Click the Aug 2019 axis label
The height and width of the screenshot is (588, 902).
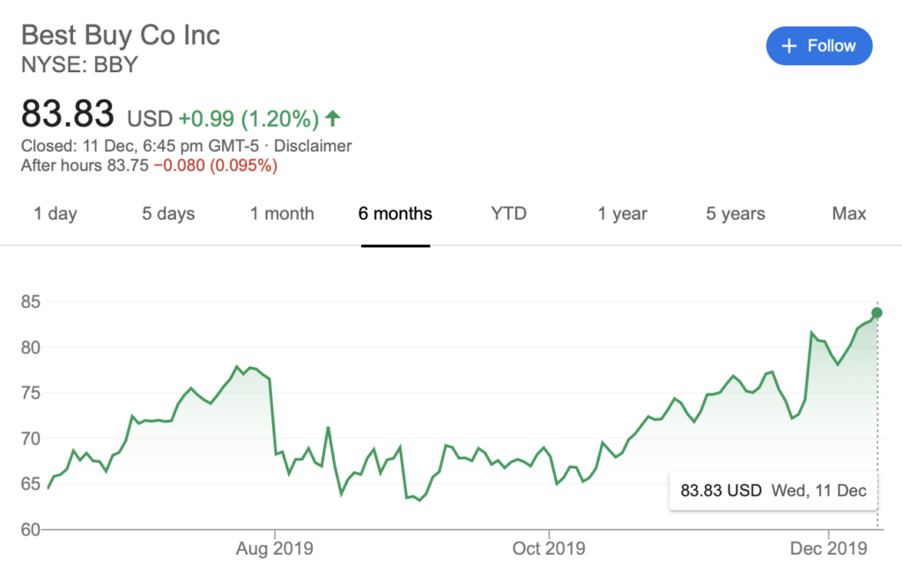275,548
